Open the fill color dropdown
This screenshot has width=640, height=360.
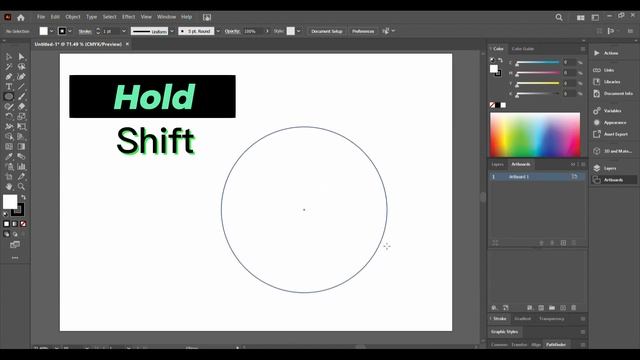point(51,31)
